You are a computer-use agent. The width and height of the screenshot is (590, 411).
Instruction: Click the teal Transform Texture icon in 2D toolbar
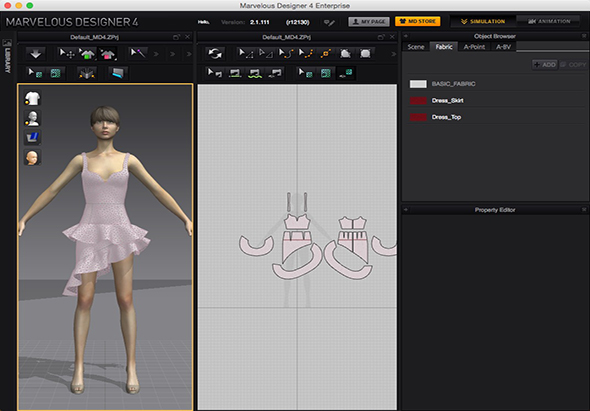click(325, 73)
